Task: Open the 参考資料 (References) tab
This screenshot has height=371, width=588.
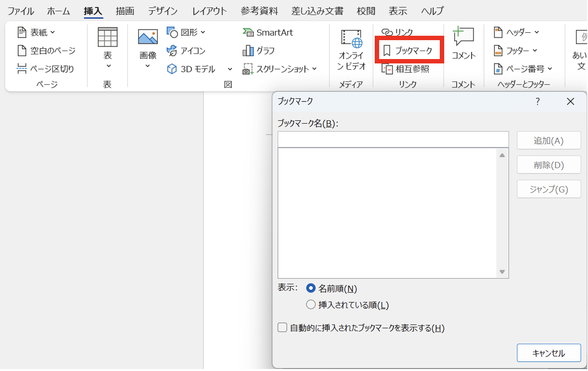Action: point(259,11)
